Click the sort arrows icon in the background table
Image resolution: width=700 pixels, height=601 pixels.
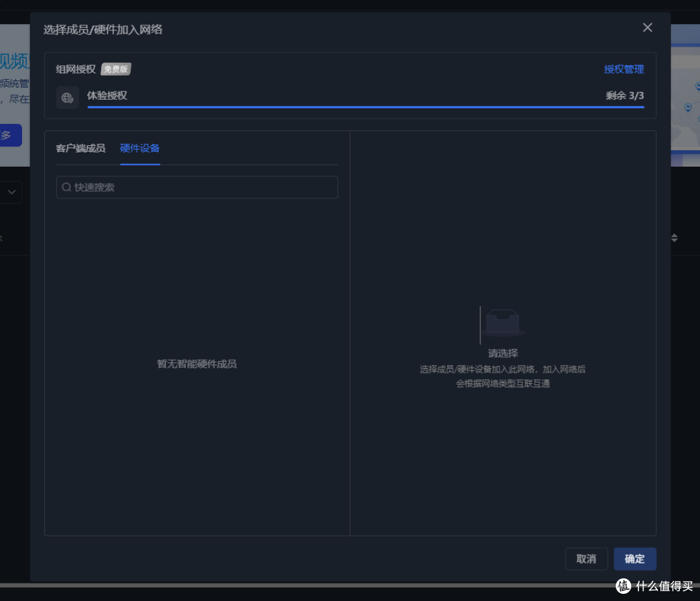point(674,238)
